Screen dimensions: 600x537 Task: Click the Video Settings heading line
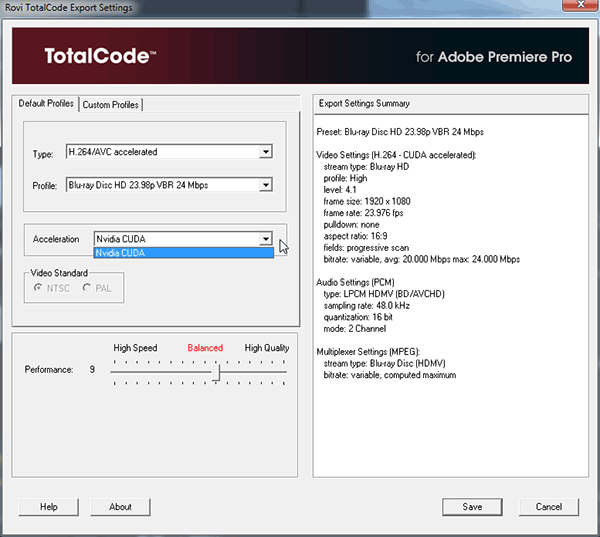coord(396,155)
